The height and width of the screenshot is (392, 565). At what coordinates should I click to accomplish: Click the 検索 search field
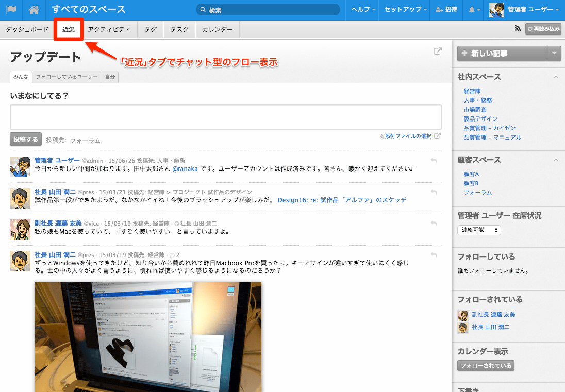click(x=268, y=10)
